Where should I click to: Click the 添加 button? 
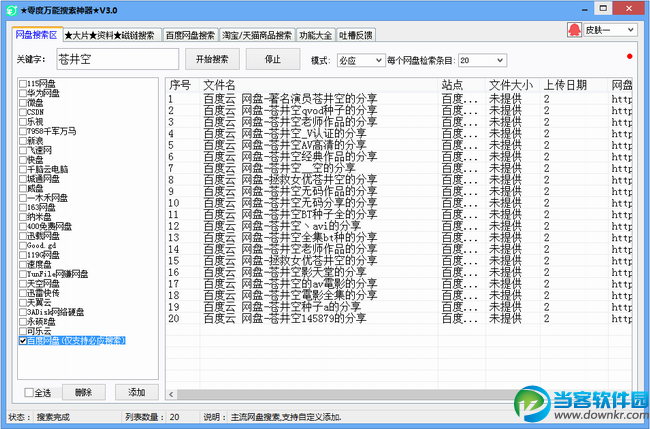point(136,392)
